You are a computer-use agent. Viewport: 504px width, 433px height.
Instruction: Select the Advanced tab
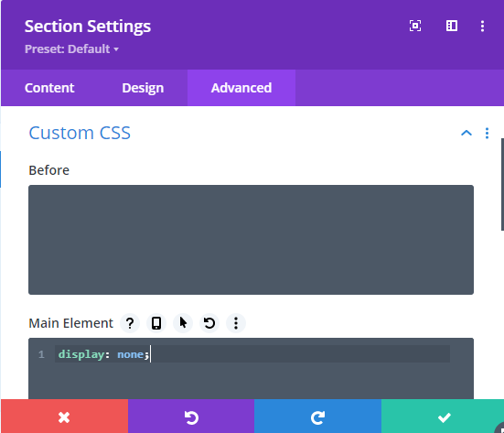pyautogui.click(x=241, y=88)
